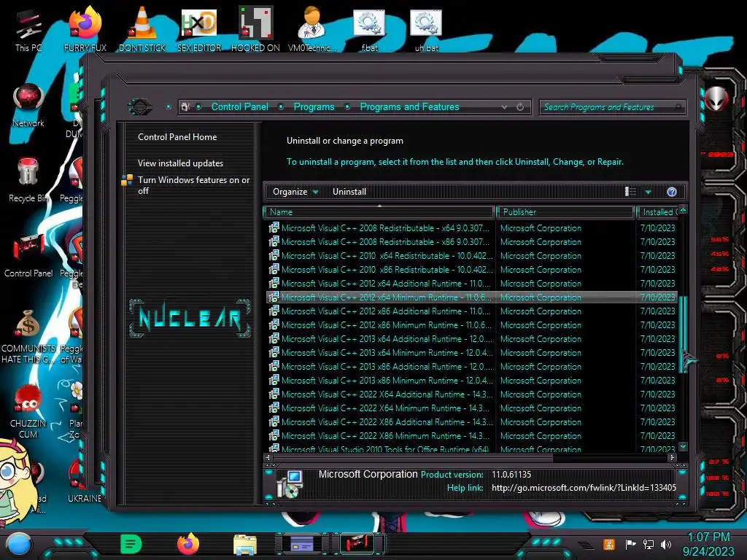Switch to the purple window taskbar button

tap(302, 544)
